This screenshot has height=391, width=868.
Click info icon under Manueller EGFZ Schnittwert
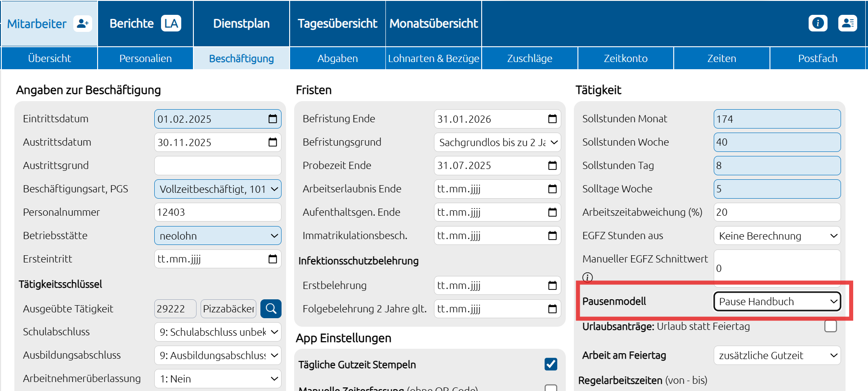pos(587,277)
